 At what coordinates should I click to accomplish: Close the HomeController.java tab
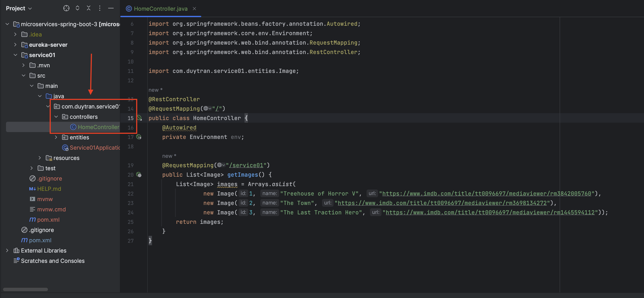click(194, 9)
